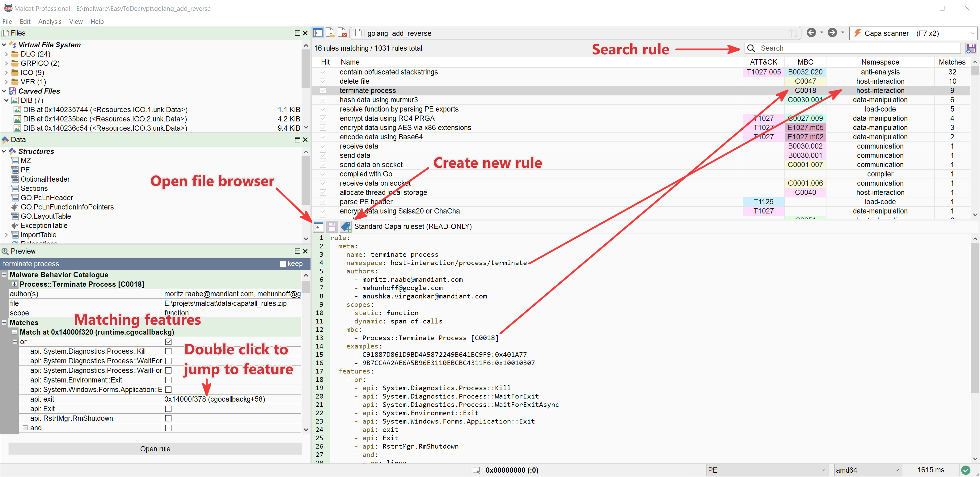This screenshot has height=477, width=980.
Task: Close the Preview panel
Action: coord(305,251)
